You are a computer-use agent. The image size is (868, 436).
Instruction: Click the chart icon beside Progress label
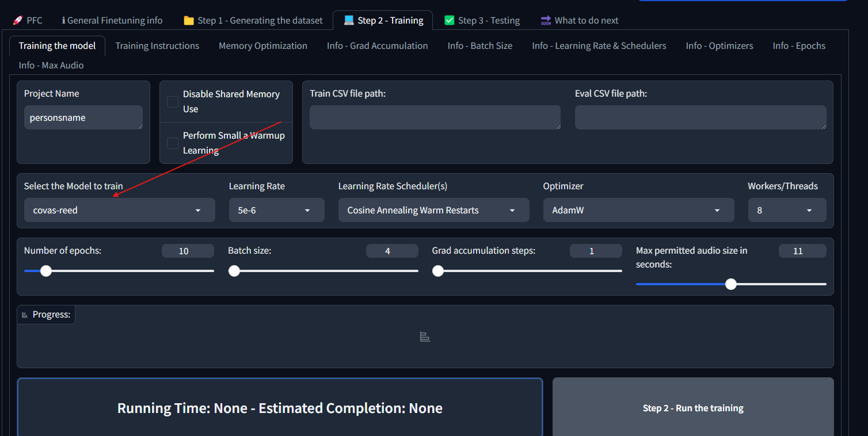point(25,315)
